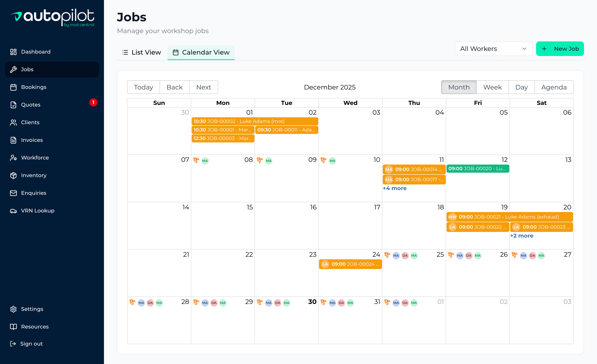The height and width of the screenshot is (364, 597).
Task: Switch to Week view
Action: 492,87
